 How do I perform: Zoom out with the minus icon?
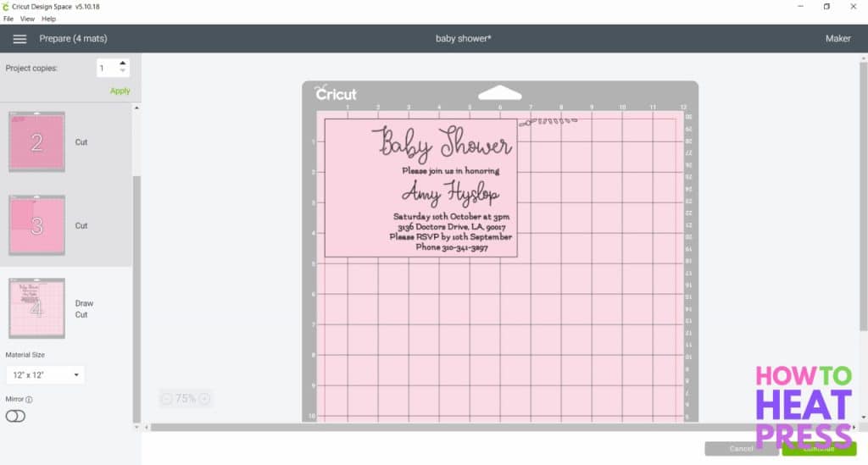pyautogui.click(x=167, y=398)
